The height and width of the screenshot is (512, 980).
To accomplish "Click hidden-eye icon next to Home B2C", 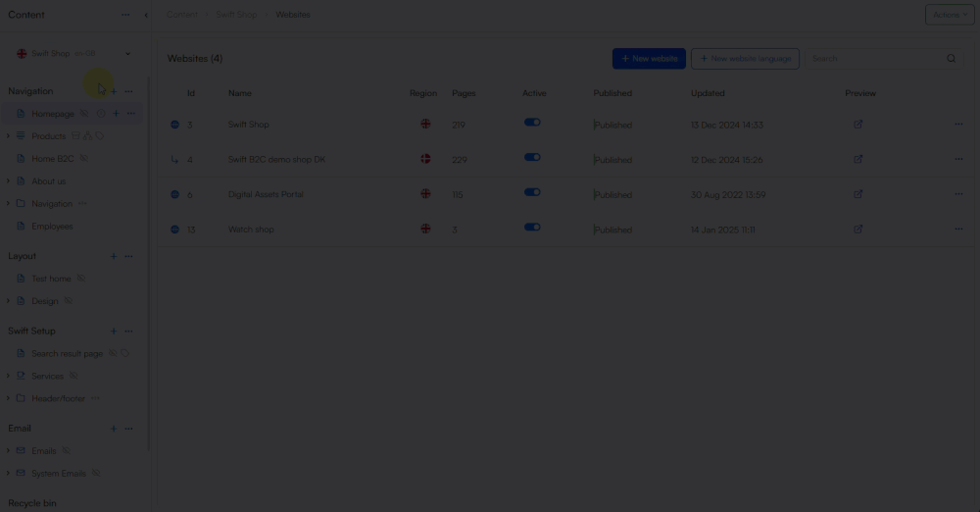I will tap(83, 158).
